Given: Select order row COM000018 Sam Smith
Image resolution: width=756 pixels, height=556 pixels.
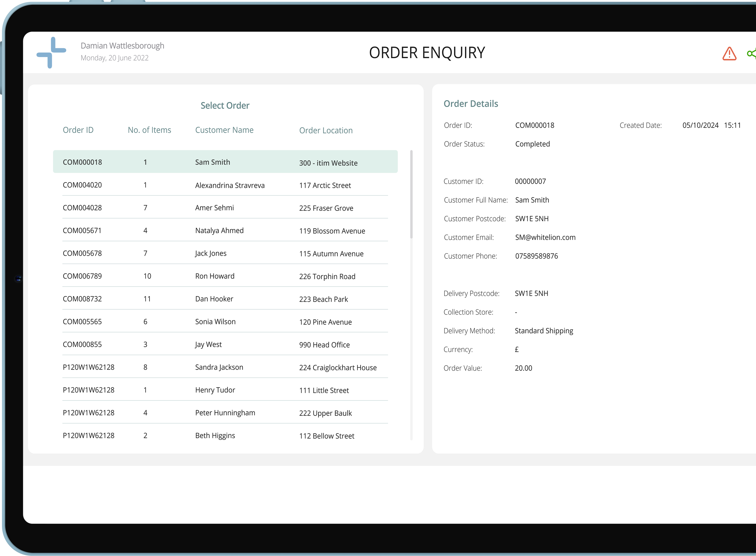Looking at the screenshot, I should [x=225, y=162].
